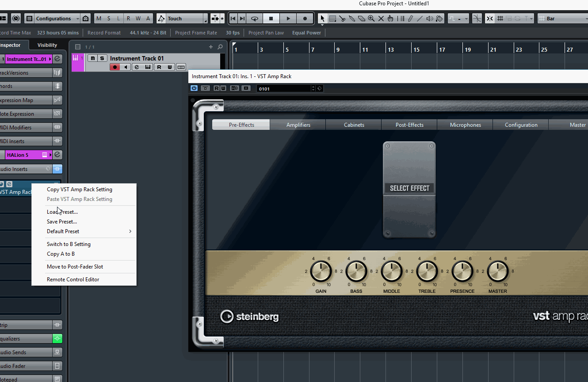Image resolution: width=588 pixels, height=382 pixels.
Task: Pick the Color paint bucket tool
Action: point(439,19)
